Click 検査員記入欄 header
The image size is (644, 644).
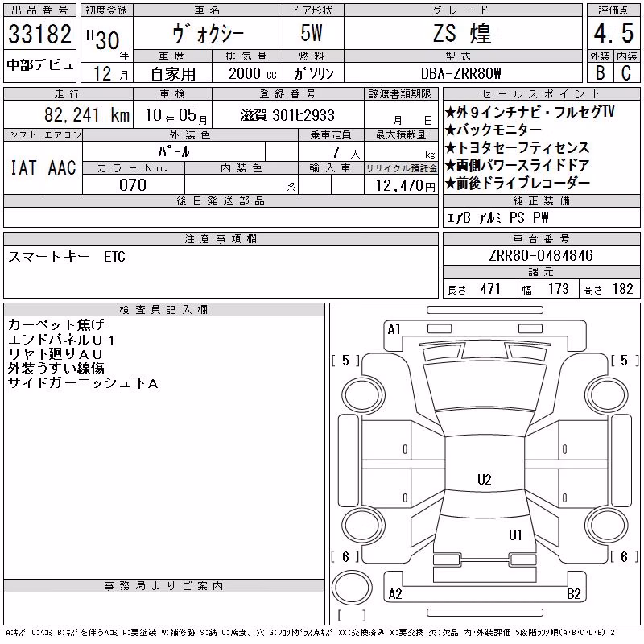tap(163, 310)
